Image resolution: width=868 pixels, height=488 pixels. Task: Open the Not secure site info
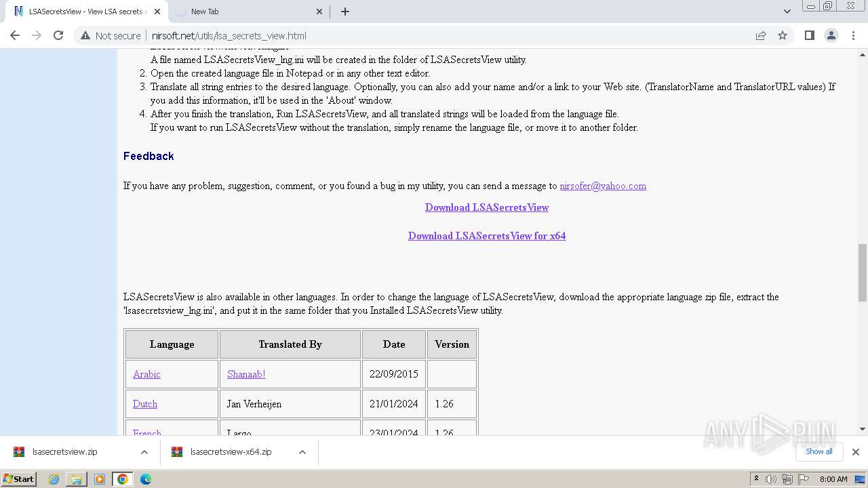pyautogui.click(x=111, y=36)
